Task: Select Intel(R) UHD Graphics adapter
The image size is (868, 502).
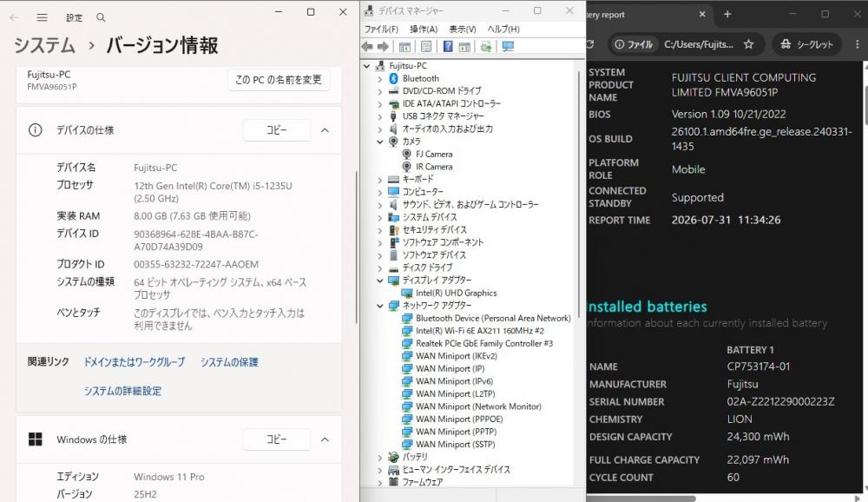Action: 457,293
